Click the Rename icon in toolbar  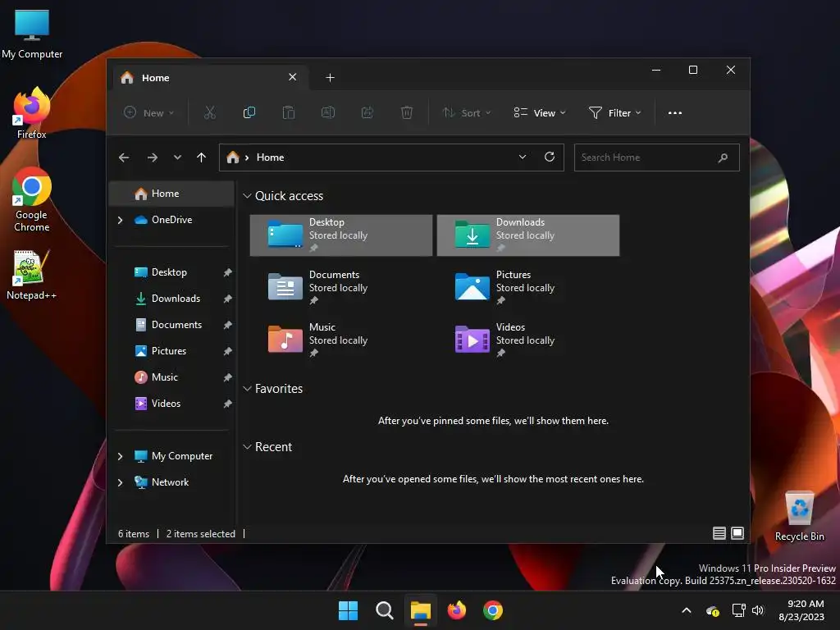tap(328, 112)
